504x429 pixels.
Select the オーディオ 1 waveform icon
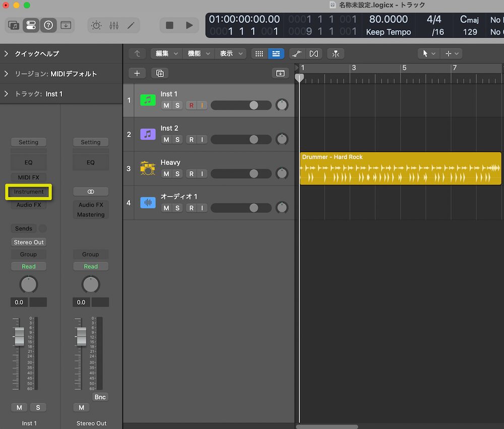[x=148, y=202]
